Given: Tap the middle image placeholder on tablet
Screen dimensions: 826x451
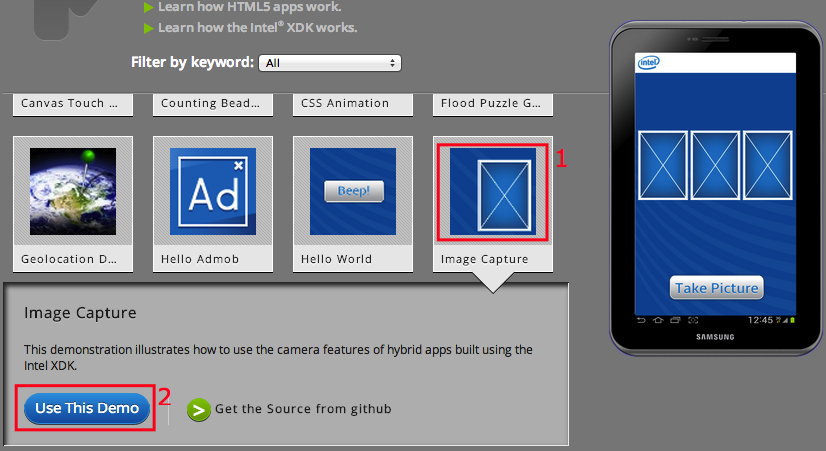Looking at the screenshot, I should [715, 165].
